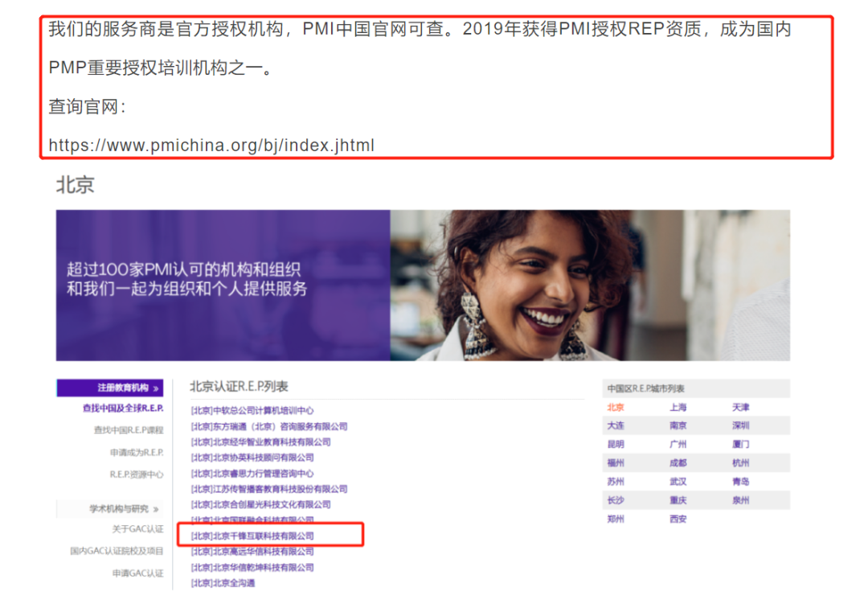
Task: Select 南京 in the city list
Action: [678, 425]
